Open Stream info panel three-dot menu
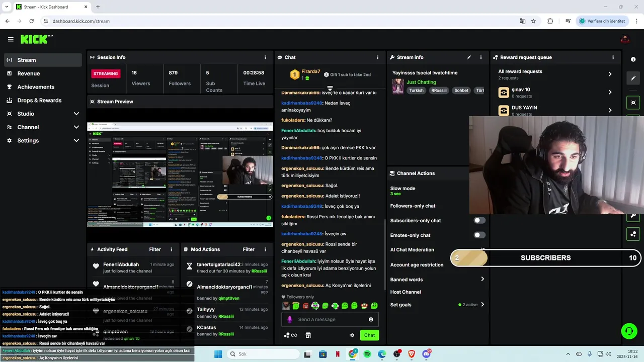 pyautogui.click(x=480, y=57)
